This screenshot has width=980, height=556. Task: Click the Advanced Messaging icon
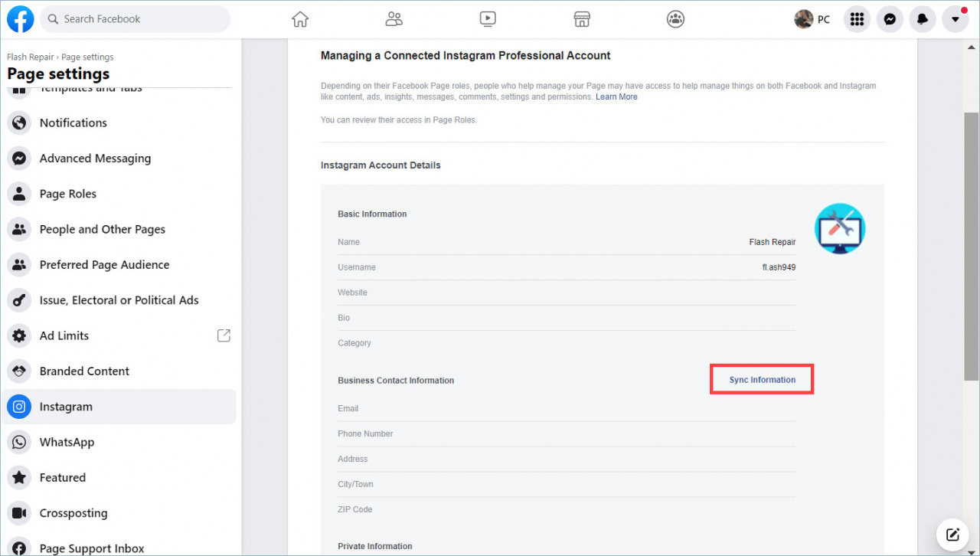[19, 159]
